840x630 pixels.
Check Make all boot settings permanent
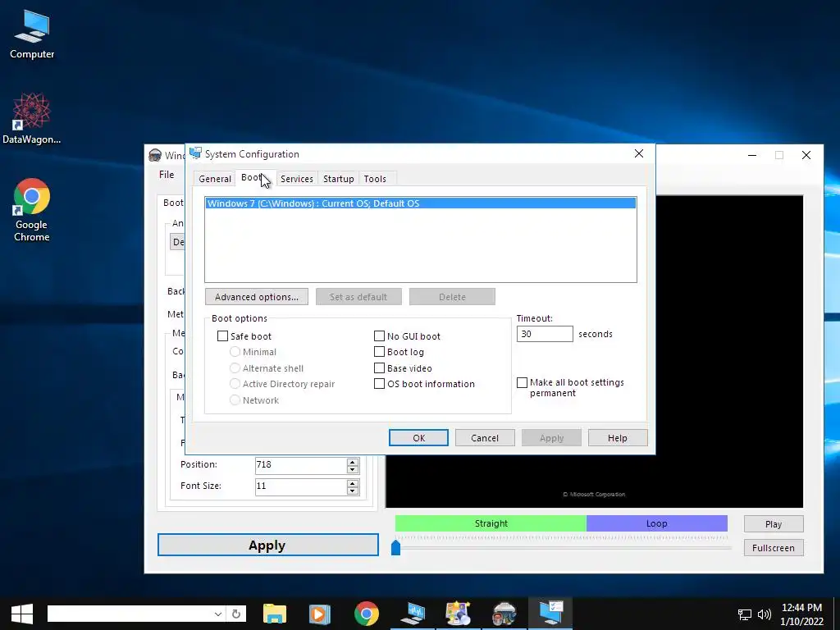(523, 382)
